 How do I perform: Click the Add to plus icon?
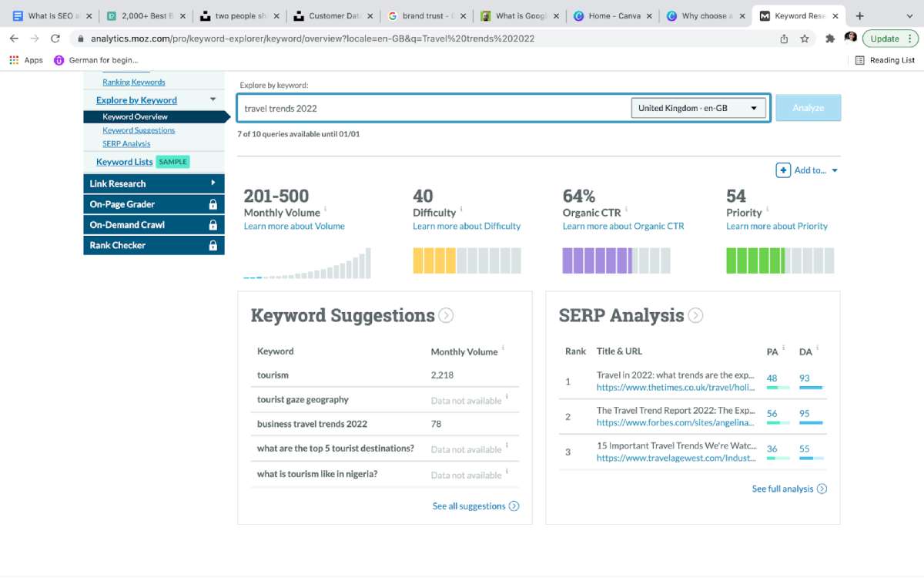783,170
